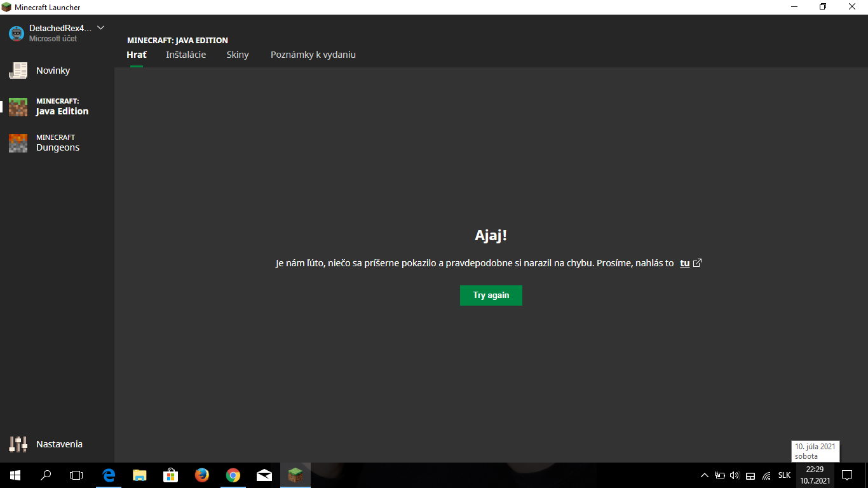This screenshot has height=488, width=868.
Task: Open the Mail app from the taskbar
Action: click(x=264, y=475)
